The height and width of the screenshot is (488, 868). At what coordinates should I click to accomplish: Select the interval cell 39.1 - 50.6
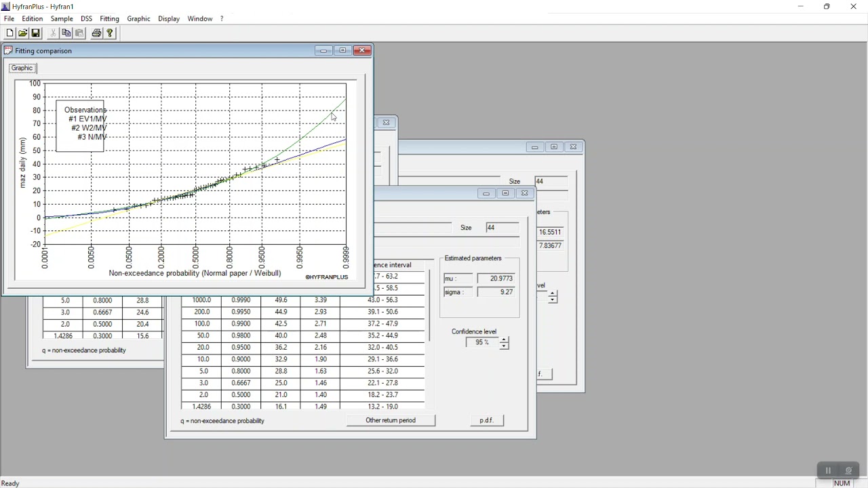coord(382,312)
